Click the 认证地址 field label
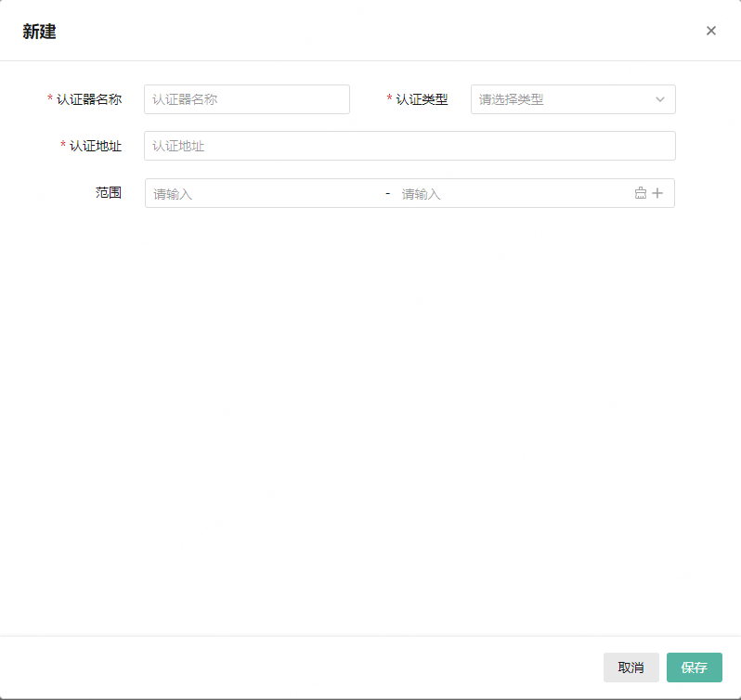The image size is (741, 700). 96,146
